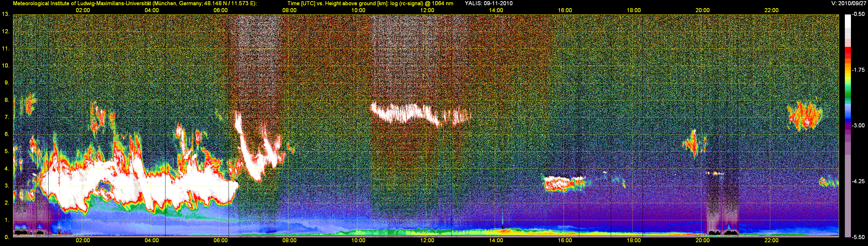Click the 12:00 label on the lower time axis

tap(427, 241)
